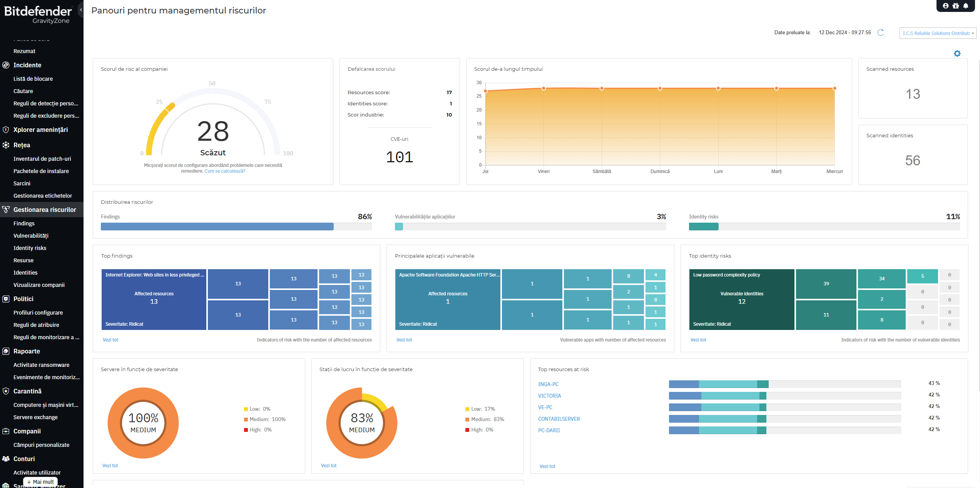Open the Identity risks menu item
The height and width of the screenshot is (488, 980).
30,248
